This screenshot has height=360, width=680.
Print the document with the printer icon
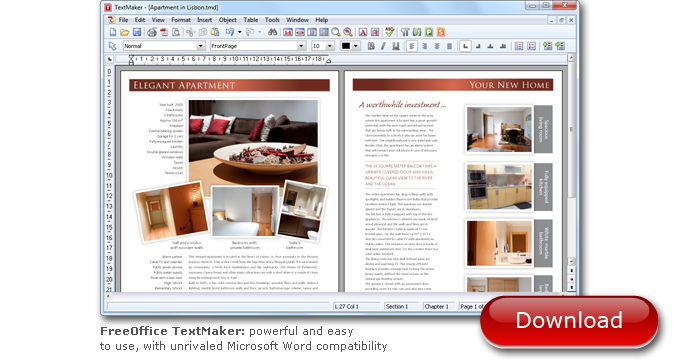(151, 32)
